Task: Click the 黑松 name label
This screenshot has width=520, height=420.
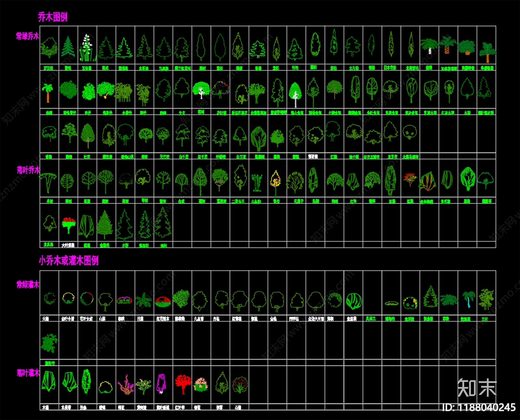Action: 105,68
